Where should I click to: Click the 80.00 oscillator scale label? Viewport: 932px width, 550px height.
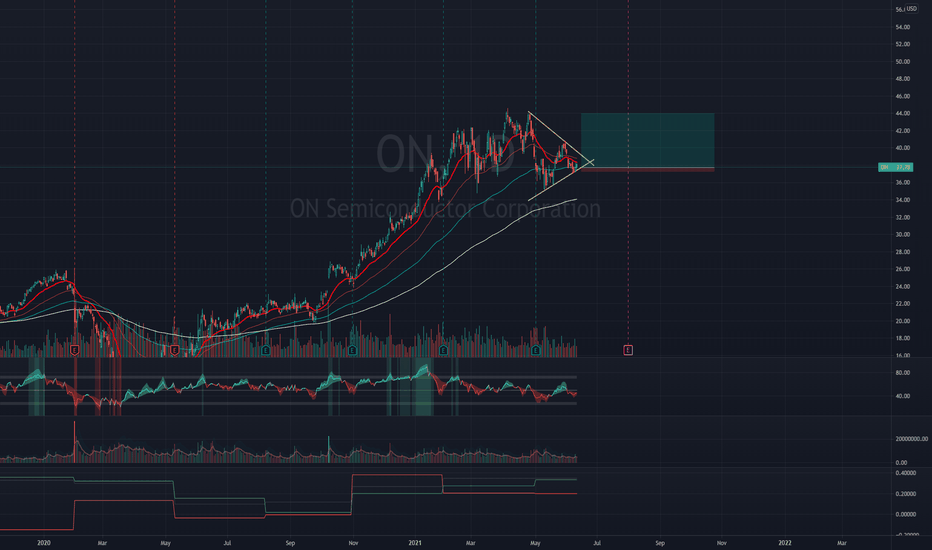(x=902, y=373)
